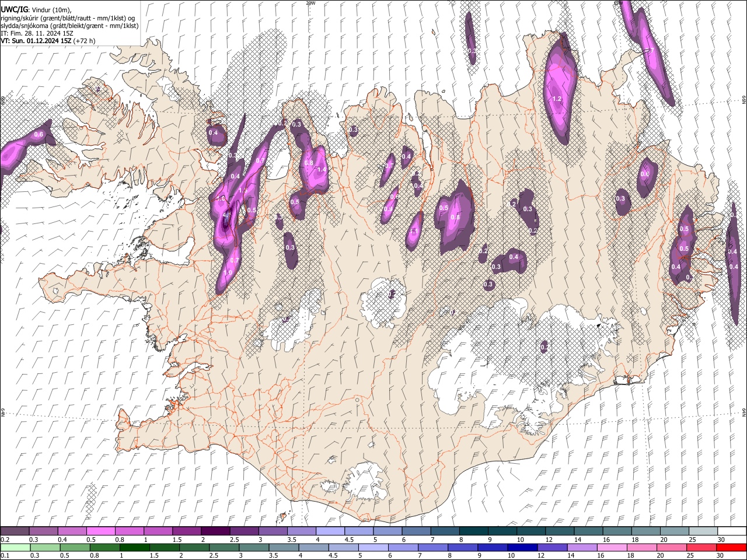Screen dimensions: 747x560
Task: Click the '1.2' snowfall value label
Action: tap(557, 99)
